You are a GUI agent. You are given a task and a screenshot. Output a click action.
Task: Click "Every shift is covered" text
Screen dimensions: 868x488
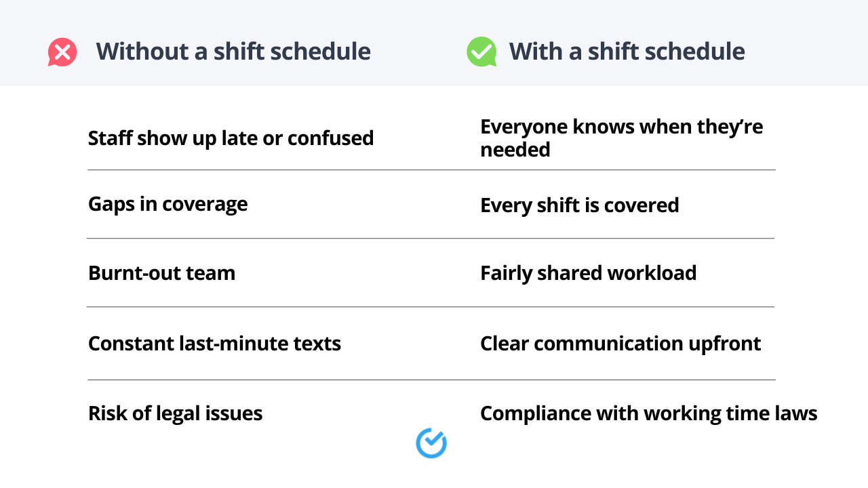tap(579, 205)
